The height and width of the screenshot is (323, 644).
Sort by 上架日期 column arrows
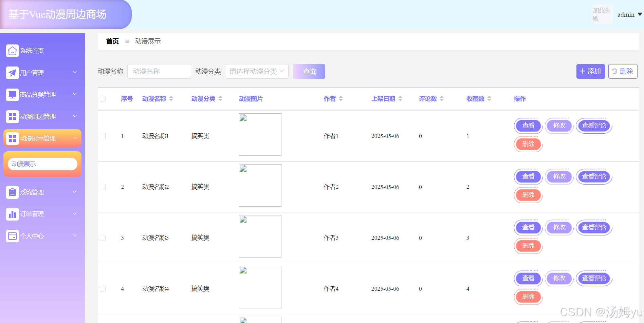(x=400, y=99)
